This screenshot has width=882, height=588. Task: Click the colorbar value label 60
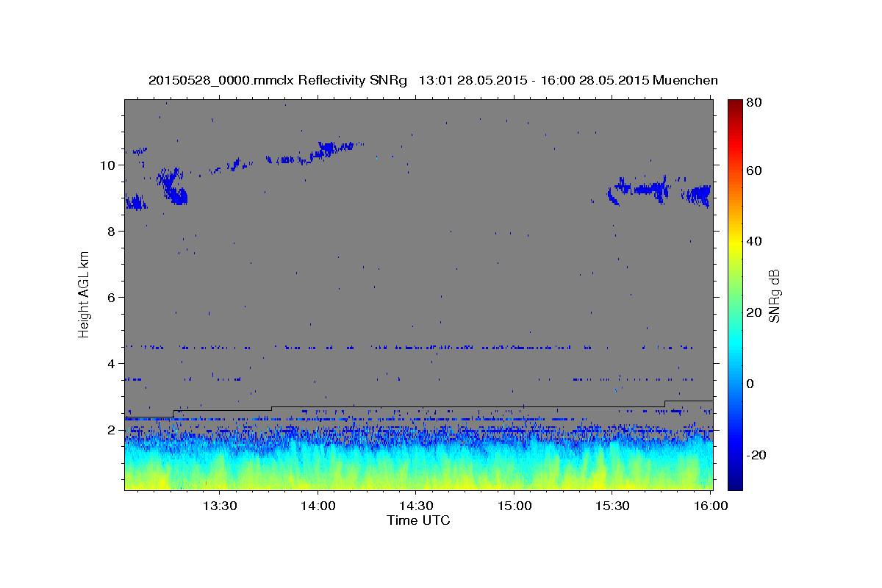click(x=753, y=171)
